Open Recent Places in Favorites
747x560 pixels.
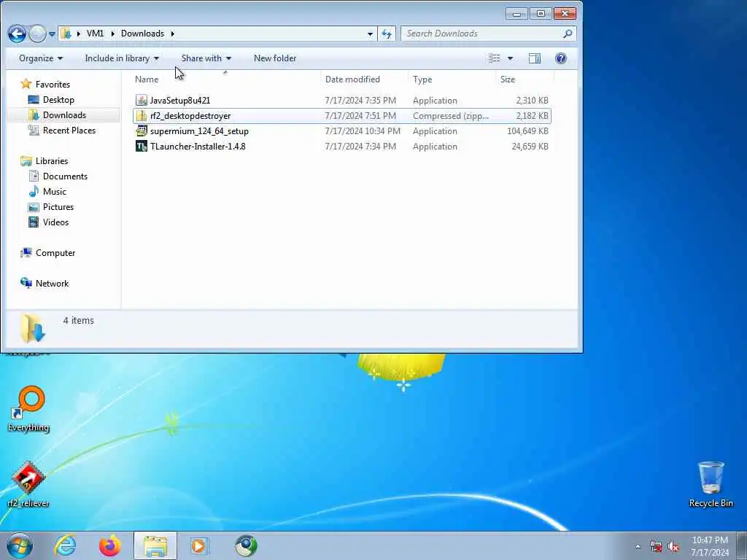69,130
